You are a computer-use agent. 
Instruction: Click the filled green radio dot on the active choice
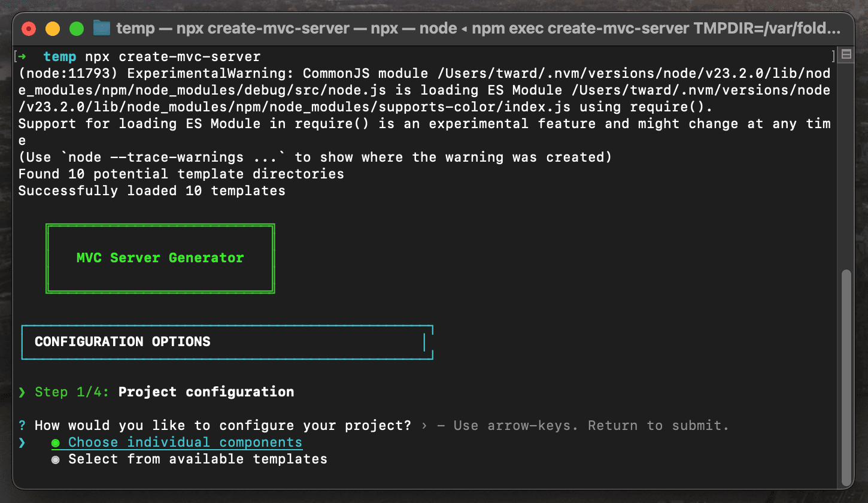[56, 442]
